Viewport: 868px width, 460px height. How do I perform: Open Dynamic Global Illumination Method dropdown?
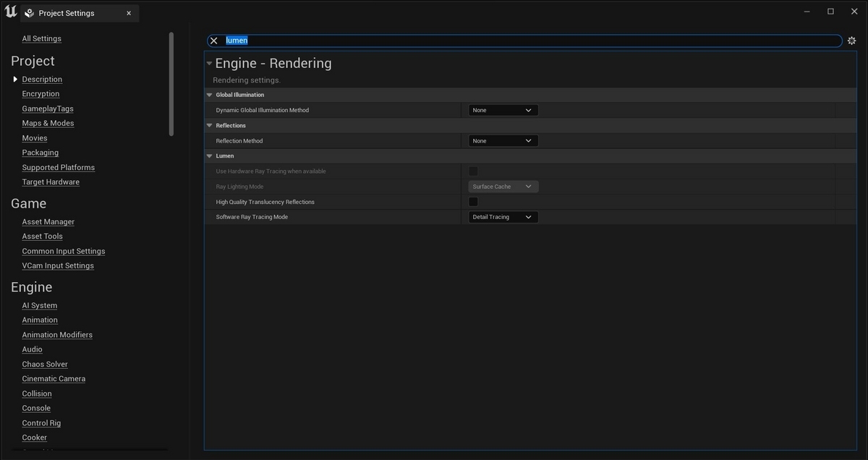click(x=503, y=111)
